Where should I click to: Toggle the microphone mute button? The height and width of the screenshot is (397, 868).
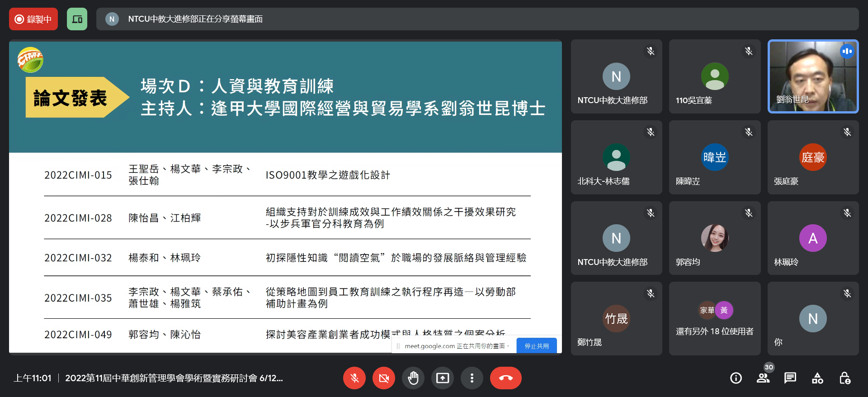[x=354, y=378]
